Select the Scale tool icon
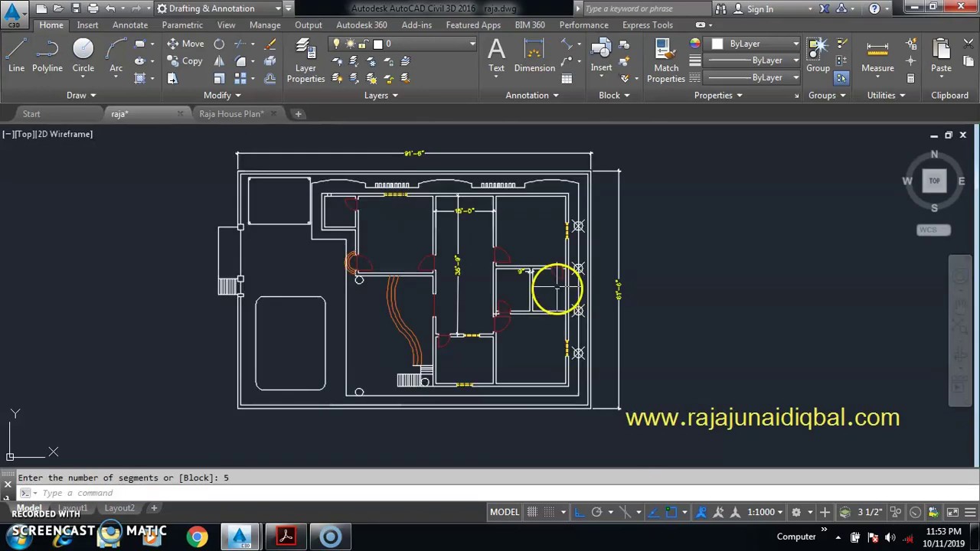Screen dimensions: 980x551 pyautogui.click(x=219, y=78)
